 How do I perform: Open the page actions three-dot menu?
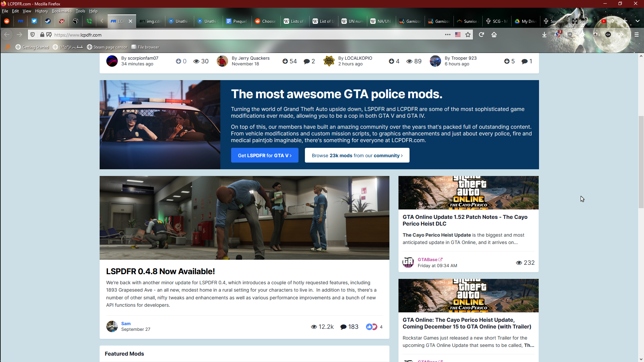[448, 35]
